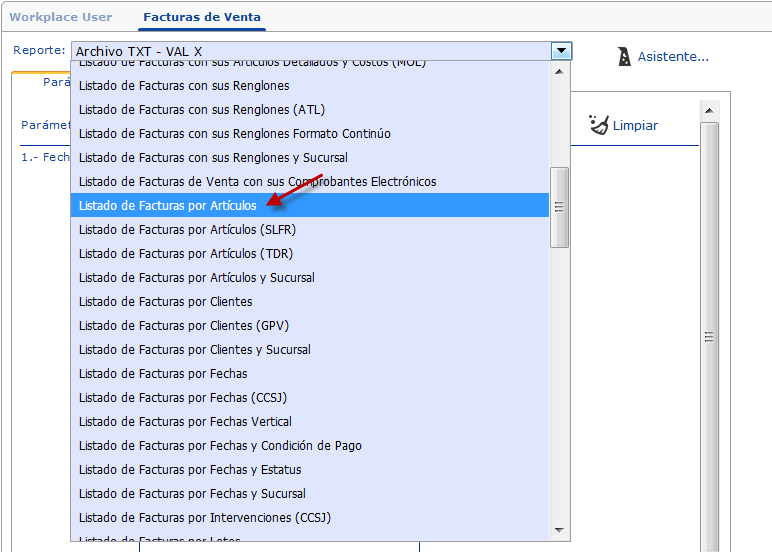Switch to the Facturas de Venta tab
Viewport: 772px width, 552px height.
[x=202, y=17]
